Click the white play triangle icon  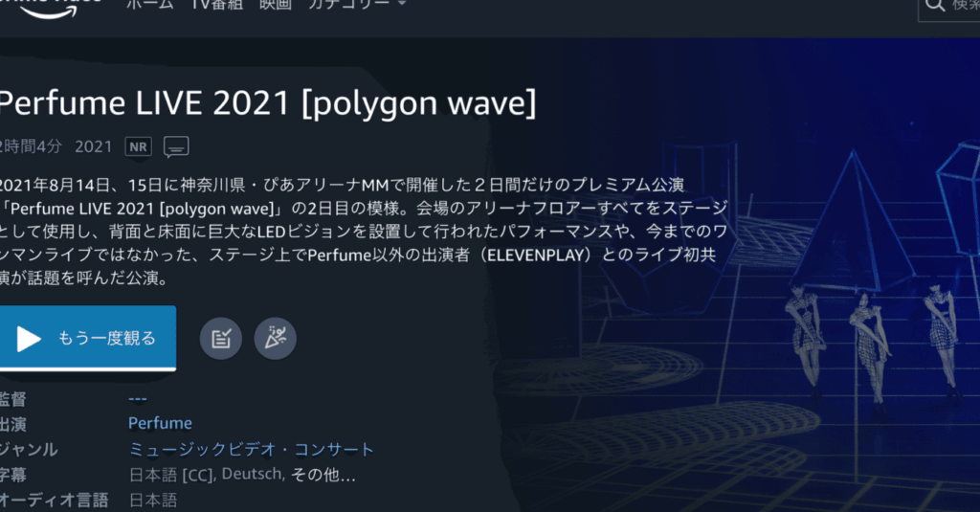[x=28, y=338]
